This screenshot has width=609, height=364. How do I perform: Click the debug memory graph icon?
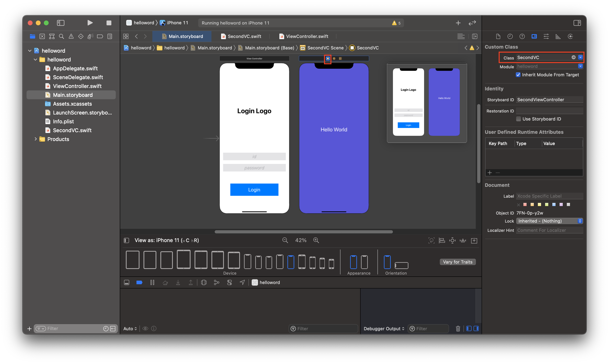pos(216,283)
